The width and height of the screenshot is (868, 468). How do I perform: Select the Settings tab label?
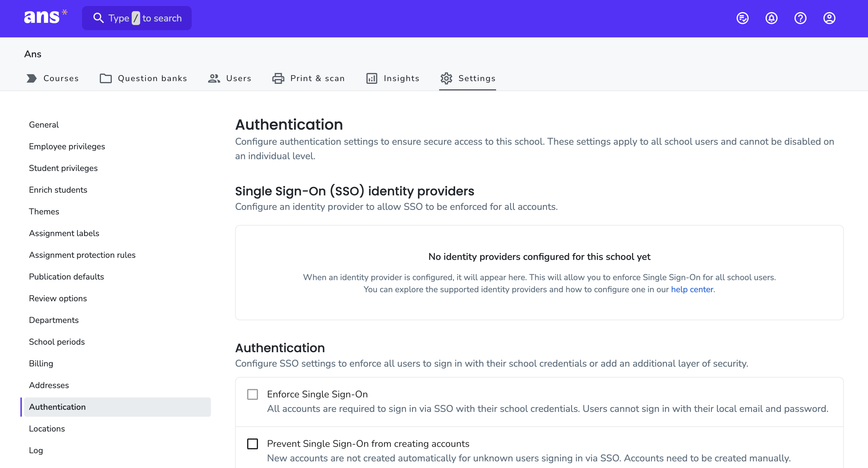click(x=477, y=78)
